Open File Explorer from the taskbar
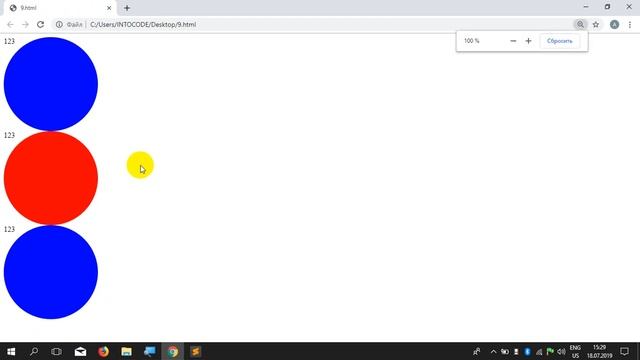 click(127, 351)
